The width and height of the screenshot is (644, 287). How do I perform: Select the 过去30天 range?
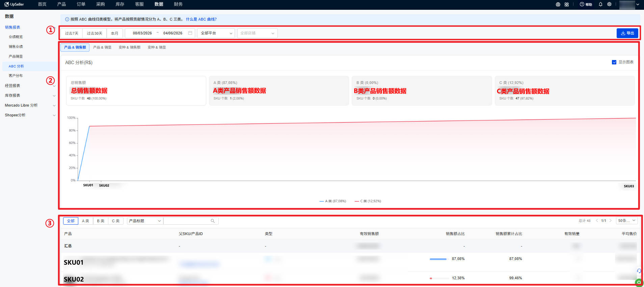tap(95, 33)
